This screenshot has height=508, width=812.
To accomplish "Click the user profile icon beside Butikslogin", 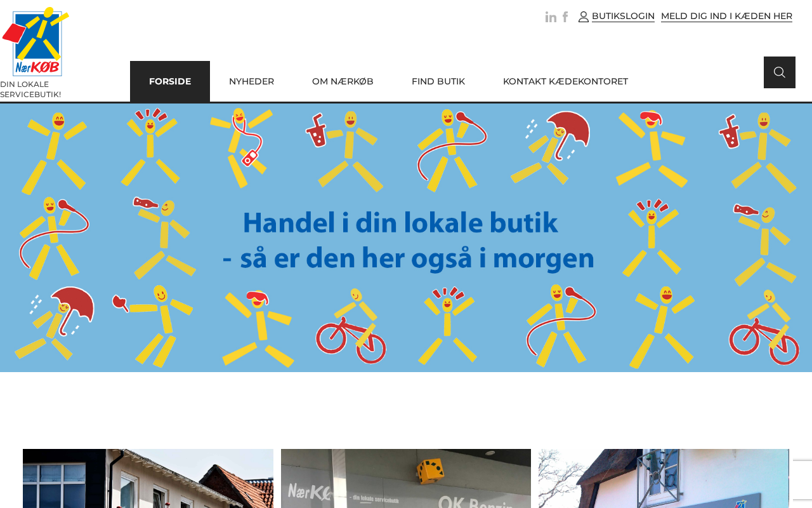I will (x=584, y=17).
